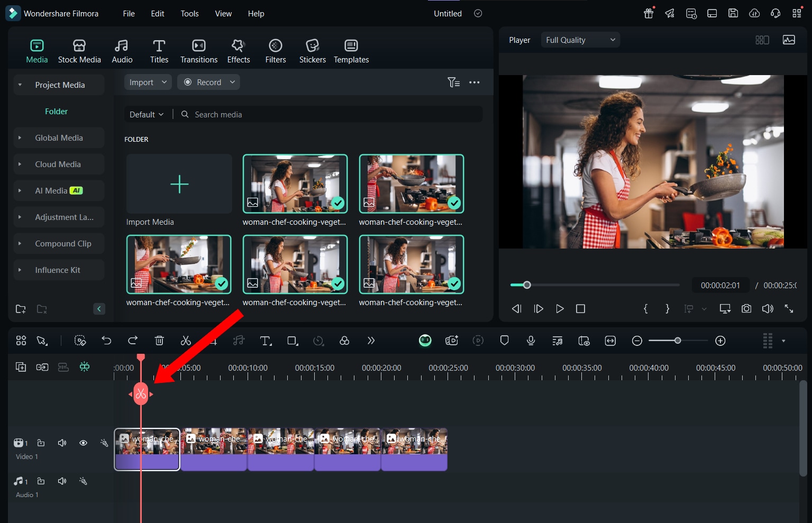The image size is (812, 523).
Task: Click in the Search media field
Action: pos(330,114)
